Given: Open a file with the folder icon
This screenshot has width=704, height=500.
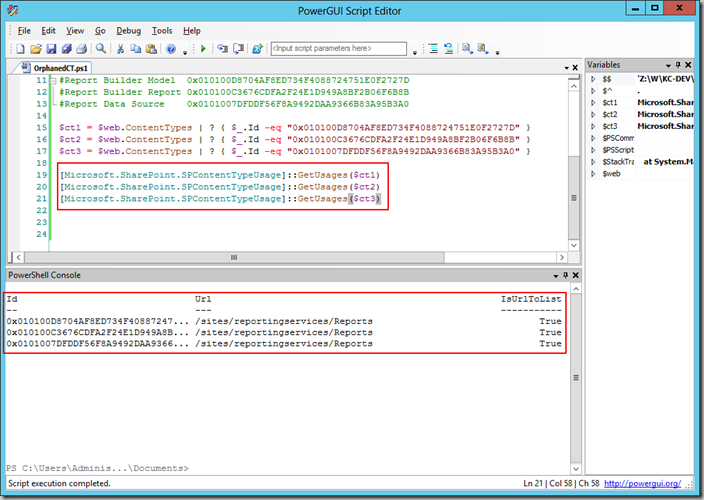Looking at the screenshot, I should click(36, 48).
